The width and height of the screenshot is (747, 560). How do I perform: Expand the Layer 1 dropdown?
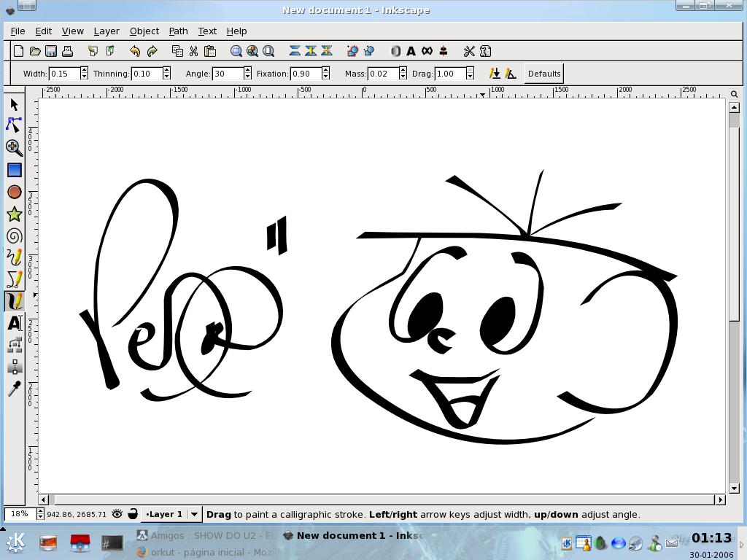[194, 514]
